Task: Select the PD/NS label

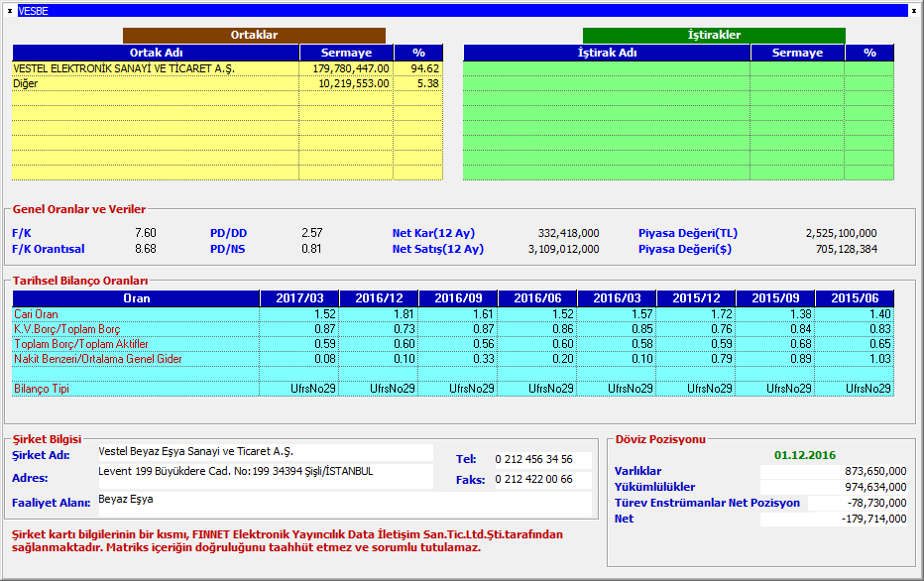Action: click(x=227, y=249)
